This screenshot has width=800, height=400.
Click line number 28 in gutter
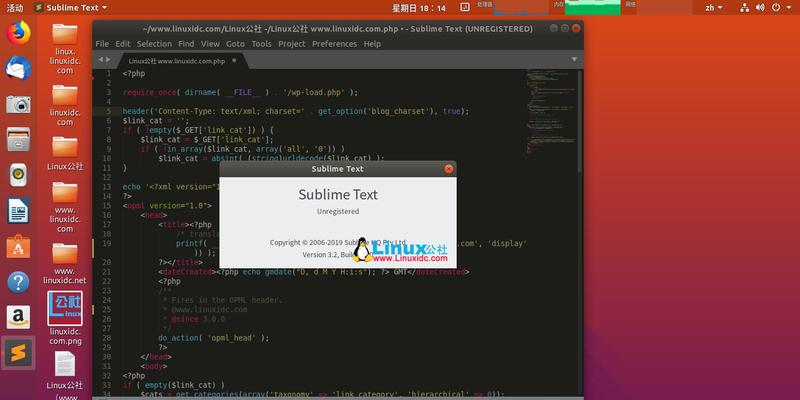click(106, 338)
